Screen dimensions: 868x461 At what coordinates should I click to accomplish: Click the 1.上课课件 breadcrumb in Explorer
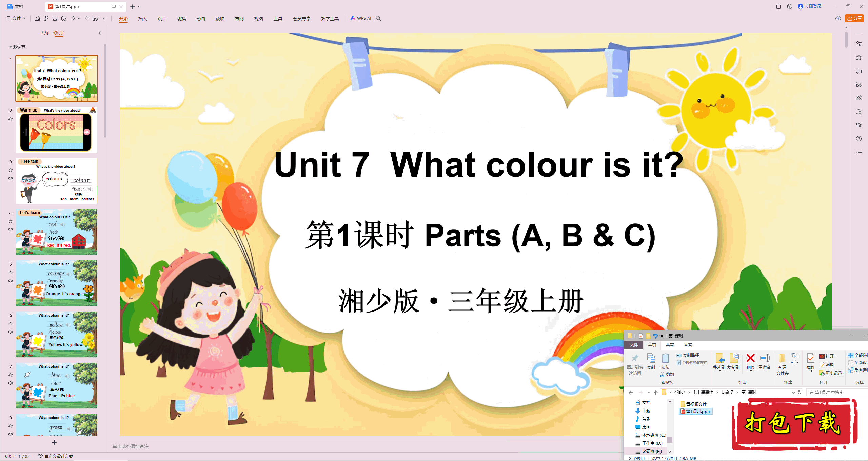point(703,392)
